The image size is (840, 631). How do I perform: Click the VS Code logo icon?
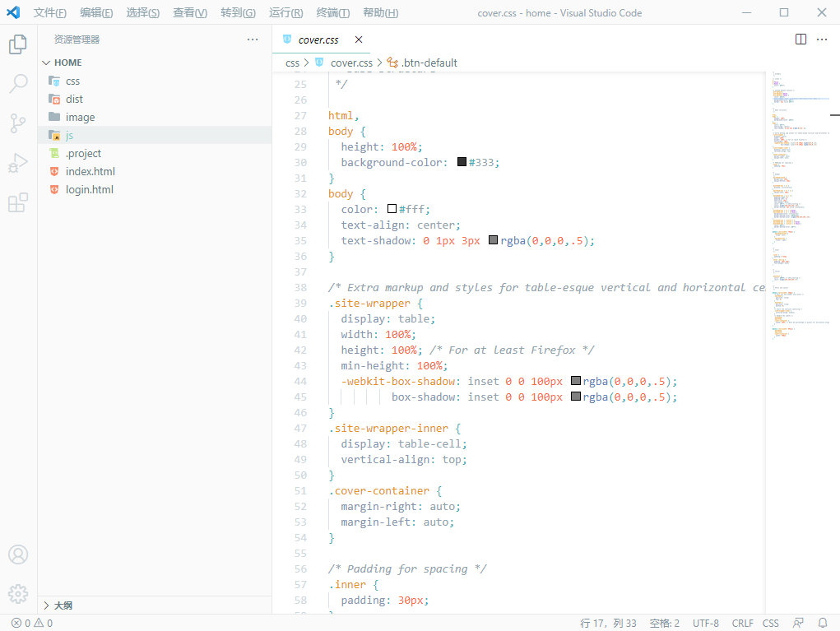click(x=13, y=12)
